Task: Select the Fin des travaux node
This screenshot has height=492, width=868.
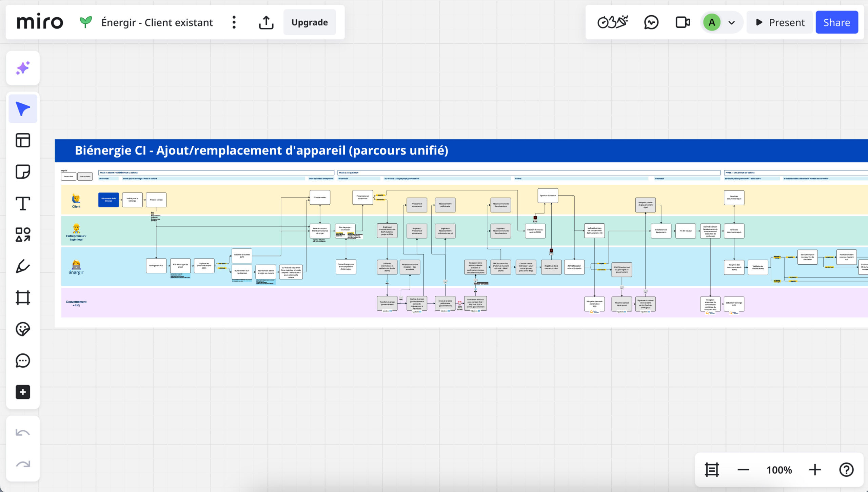Action: 686,231
